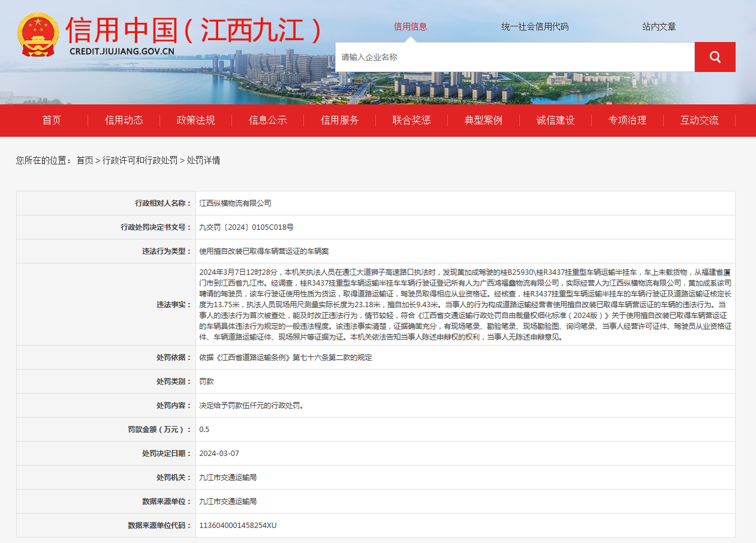Open the 信息公示 navigation item
The width and height of the screenshot is (756, 543).
[x=267, y=120]
